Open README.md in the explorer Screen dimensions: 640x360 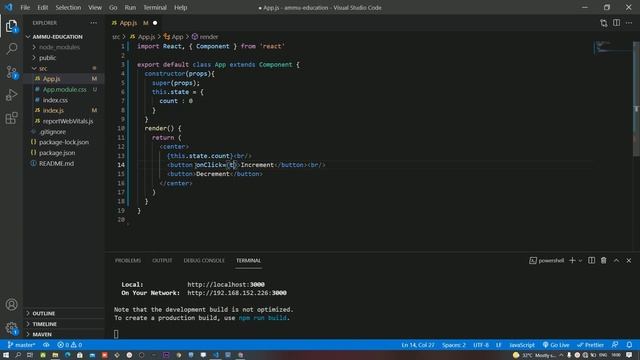click(56, 163)
